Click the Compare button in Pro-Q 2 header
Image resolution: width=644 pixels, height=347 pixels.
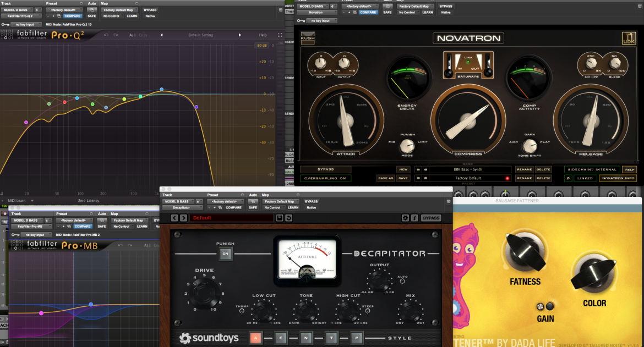click(x=72, y=16)
